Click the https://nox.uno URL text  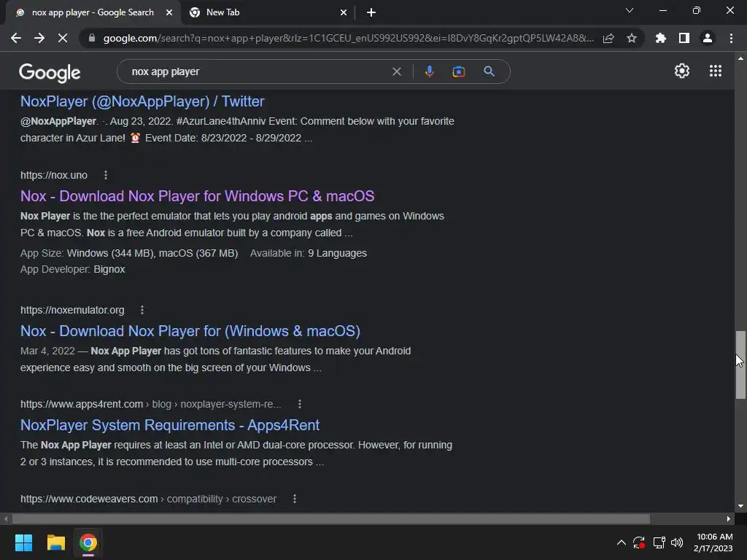click(54, 175)
